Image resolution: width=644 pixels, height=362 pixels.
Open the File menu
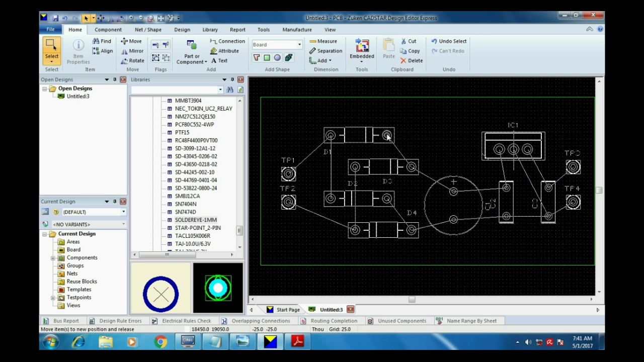(51, 30)
